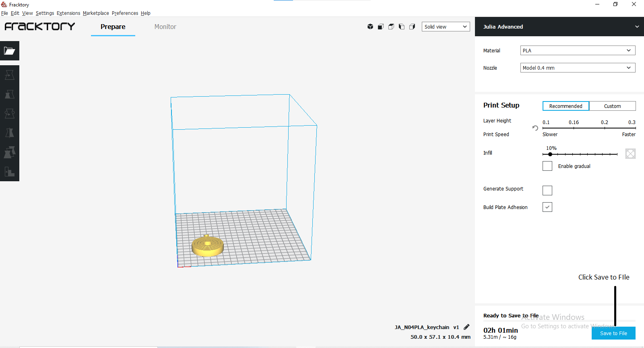Click the 50.0 x 57.1 x 10.4 mm dimensions
The height and width of the screenshot is (348, 644).
[440, 337]
